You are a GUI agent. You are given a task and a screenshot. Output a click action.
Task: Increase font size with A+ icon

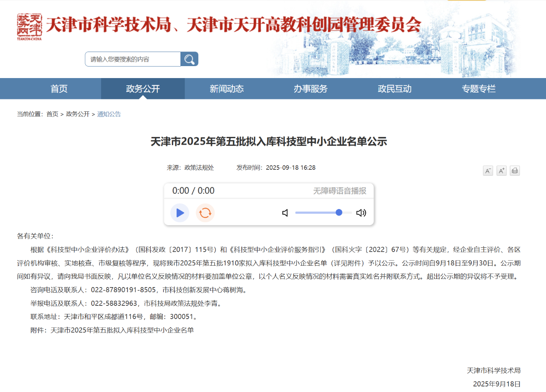click(x=501, y=171)
